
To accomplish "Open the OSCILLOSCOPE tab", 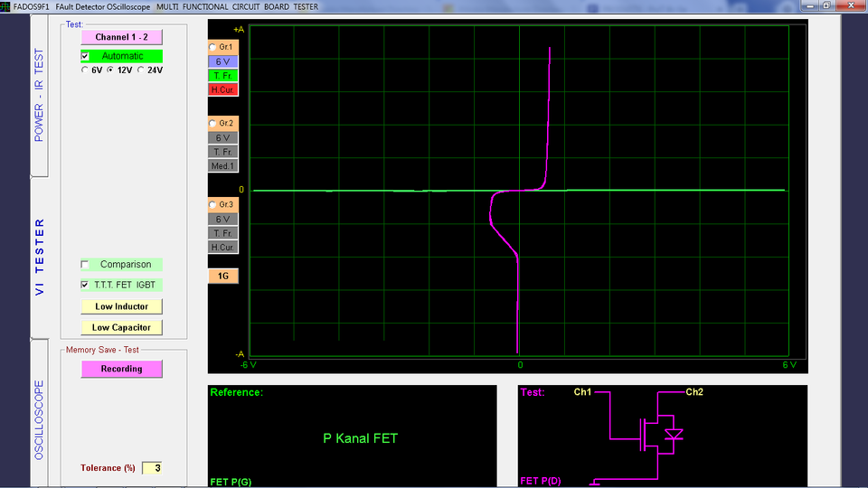I will (39, 419).
